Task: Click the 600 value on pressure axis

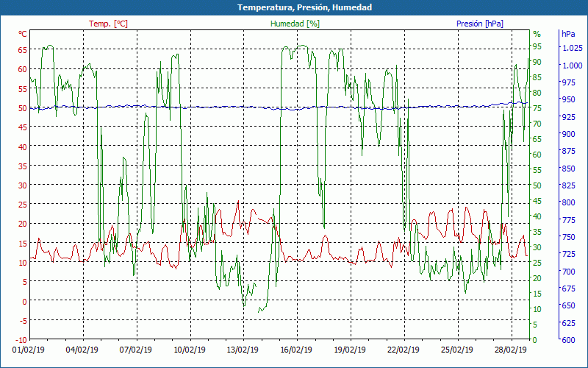Action: click(x=568, y=340)
